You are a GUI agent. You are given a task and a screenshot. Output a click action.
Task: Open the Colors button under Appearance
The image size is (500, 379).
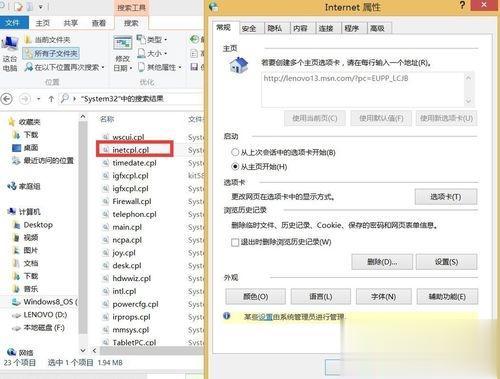click(255, 296)
